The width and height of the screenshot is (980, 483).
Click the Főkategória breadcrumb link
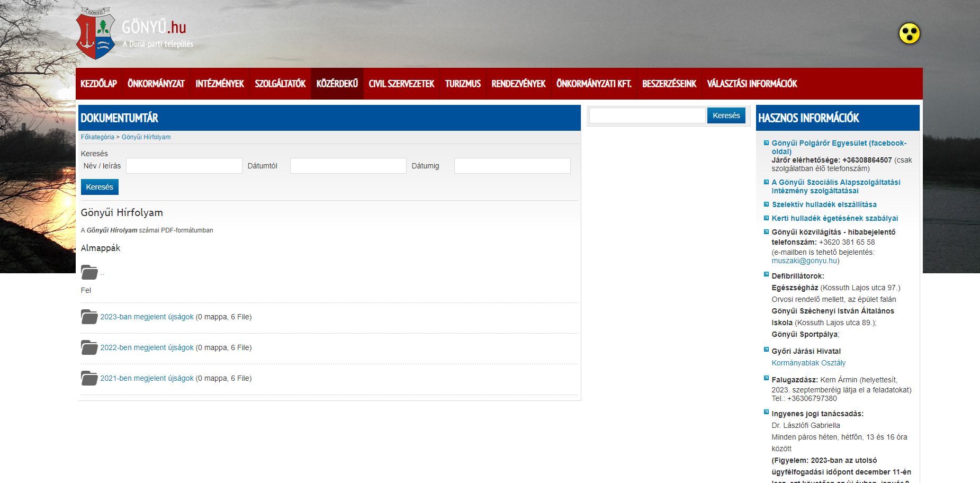(97, 137)
